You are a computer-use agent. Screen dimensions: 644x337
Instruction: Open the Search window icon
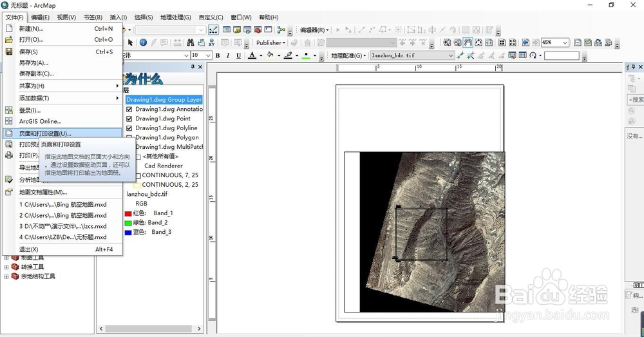click(247, 30)
